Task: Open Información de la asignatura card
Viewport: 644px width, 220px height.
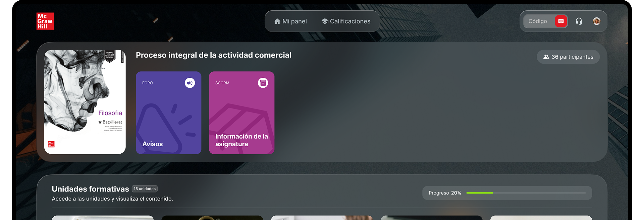Action: pos(241,113)
